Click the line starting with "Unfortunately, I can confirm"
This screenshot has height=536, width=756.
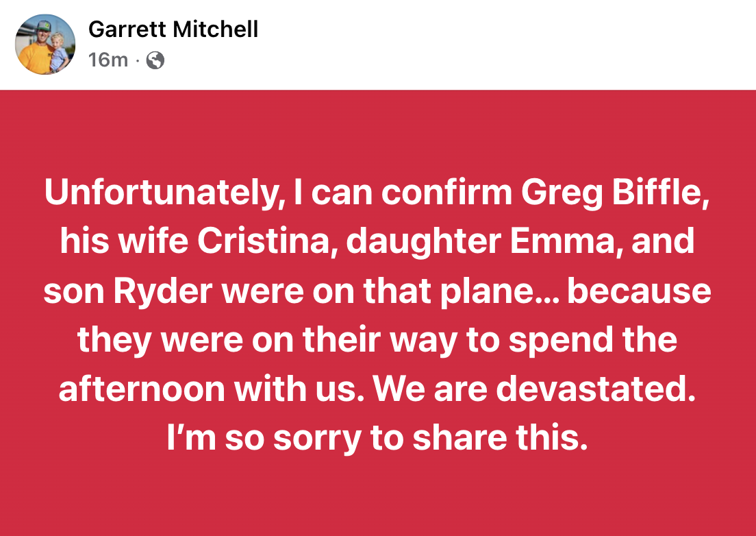click(377, 194)
